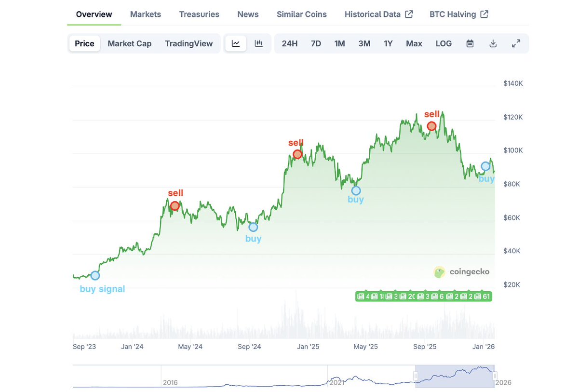The width and height of the screenshot is (578, 392).
Task: Select the TradingView chart mode
Action: 188,43
